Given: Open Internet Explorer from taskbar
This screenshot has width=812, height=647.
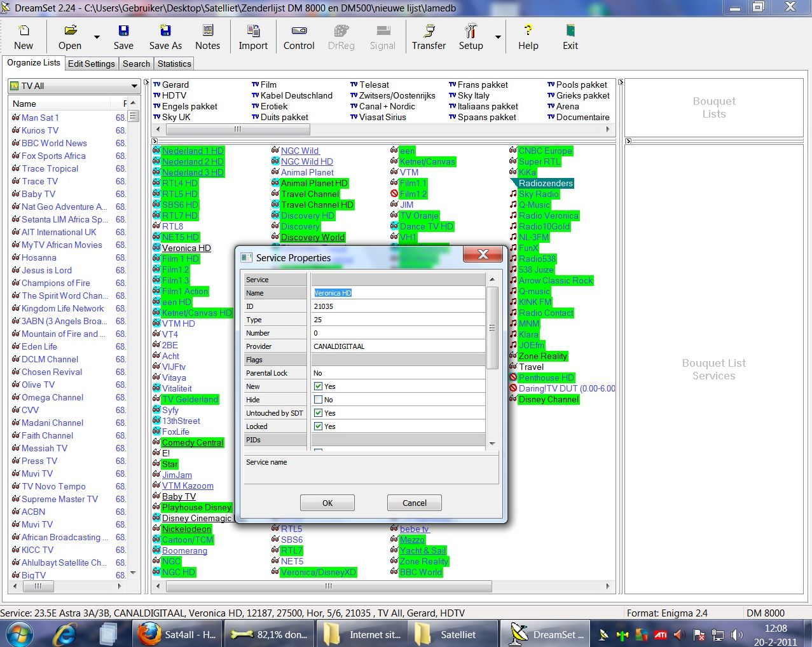Looking at the screenshot, I should pyautogui.click(x=65, y=634).
